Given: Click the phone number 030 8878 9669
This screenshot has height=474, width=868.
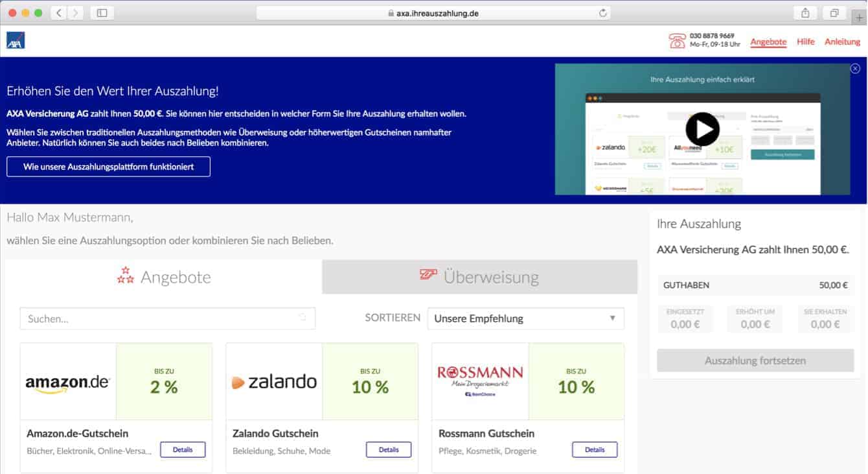Looking at the screenshot, I should click(x=712, y=36).
